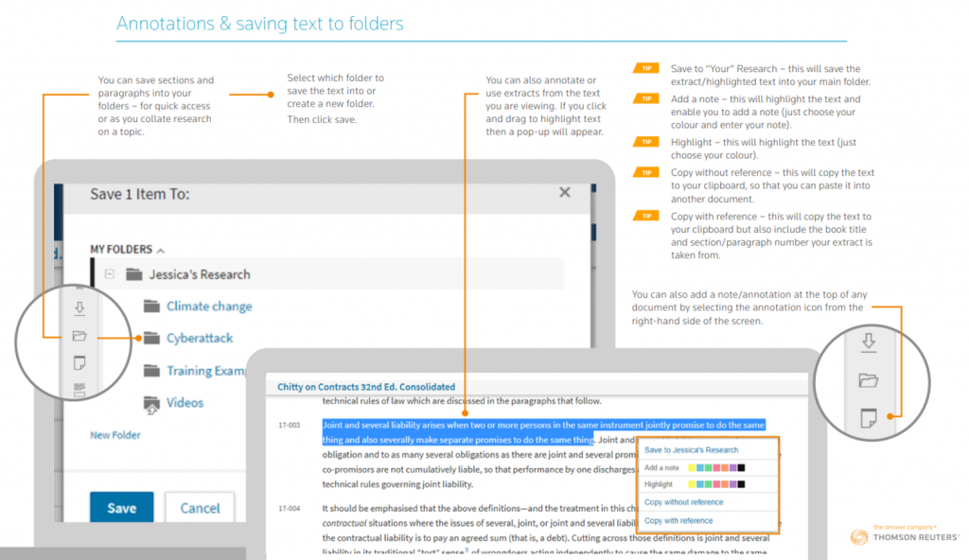Viewport: 969px width, 560px height.
Task: Pick the yellow swatch in the Highlight row
Action: [x=692, y=484]
